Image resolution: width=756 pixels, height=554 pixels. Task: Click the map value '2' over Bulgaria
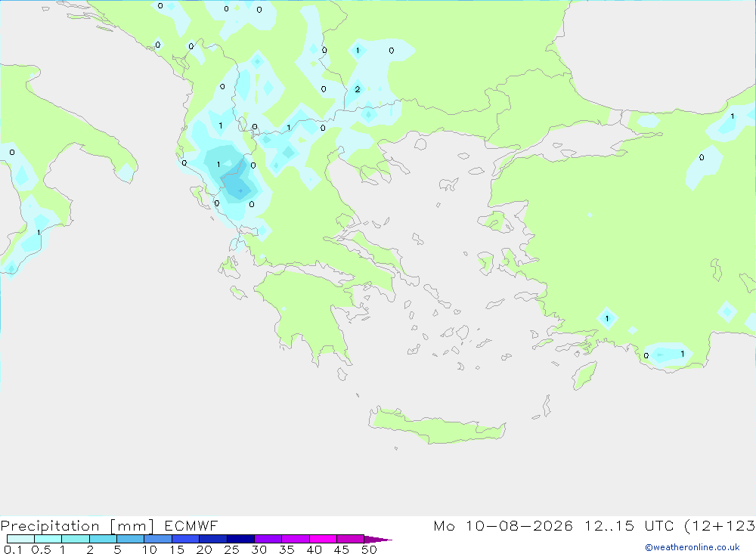[358, 89]
